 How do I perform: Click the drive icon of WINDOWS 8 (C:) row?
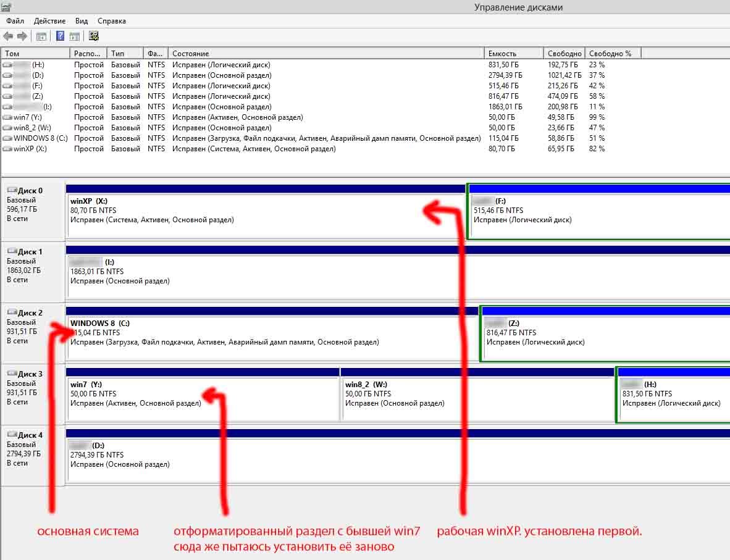pyautogui.click(x=7, y=138)
